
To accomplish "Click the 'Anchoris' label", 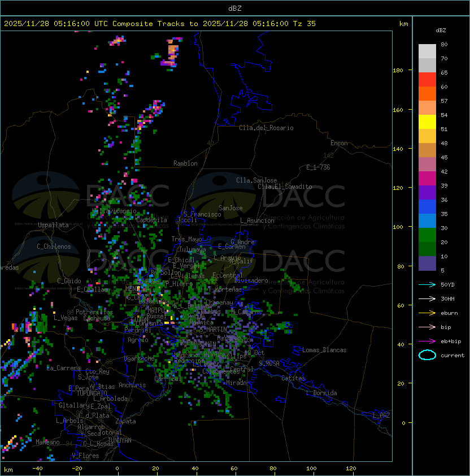I will tap(132, 385).
